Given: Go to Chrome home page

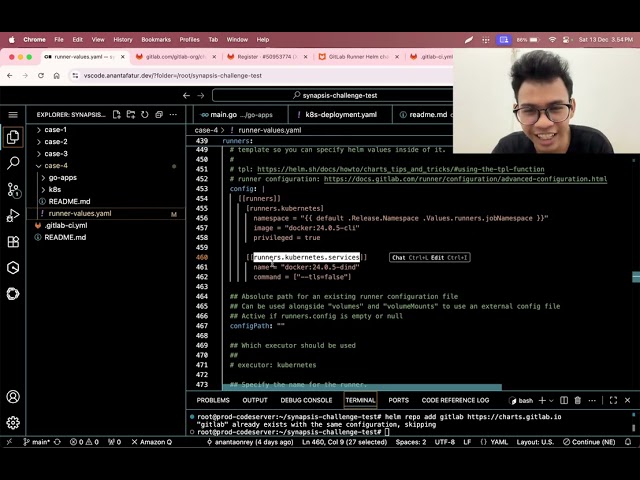Looking at the screenshot, I should (57, 76).
